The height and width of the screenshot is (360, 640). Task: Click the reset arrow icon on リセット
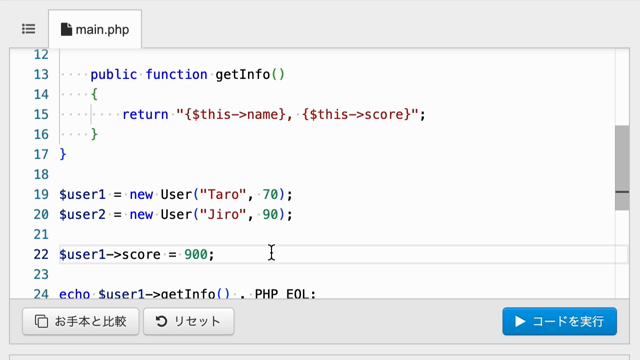161,321
